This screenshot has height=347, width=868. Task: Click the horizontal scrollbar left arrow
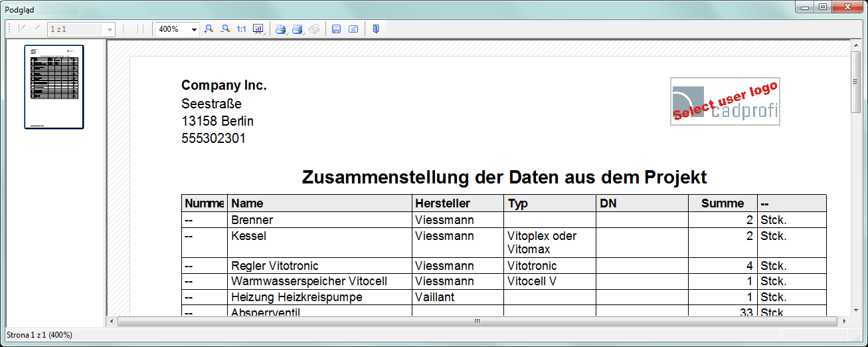point(112,321)
